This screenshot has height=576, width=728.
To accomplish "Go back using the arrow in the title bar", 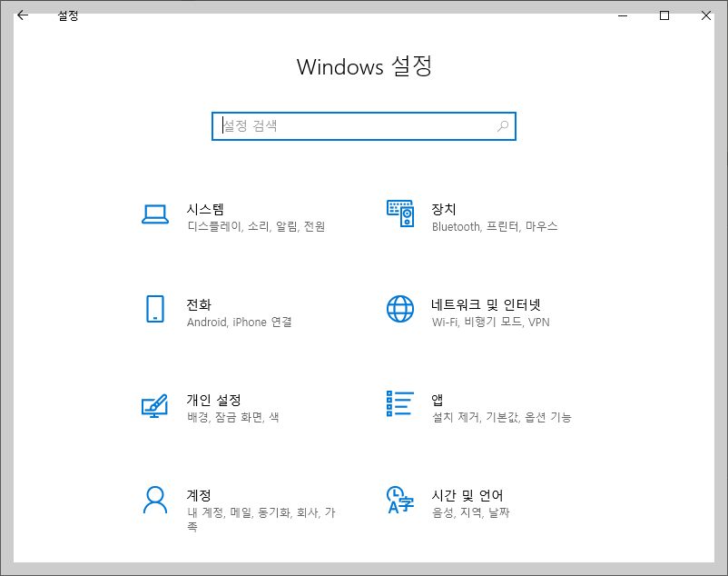I will point(23,15).
